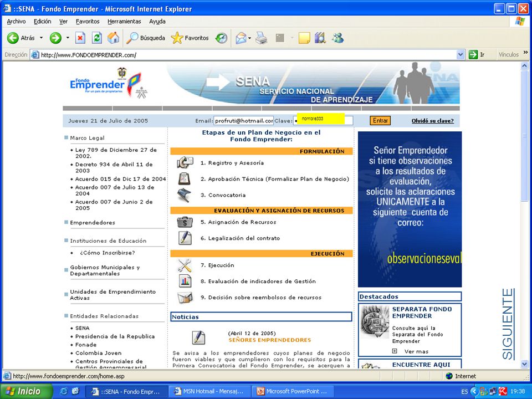Open the Back button history dropdown arrow

coord(42,38)
